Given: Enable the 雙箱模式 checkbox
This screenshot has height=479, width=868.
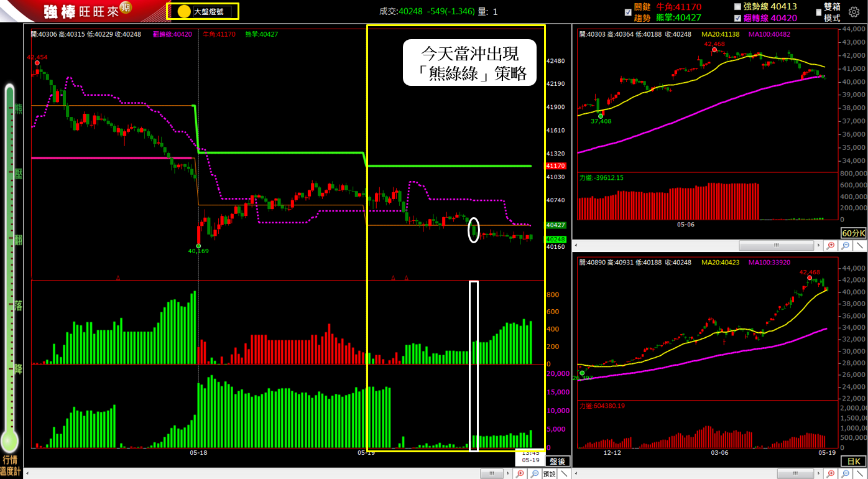Looking at the screenshot, I should tap(818, 12).
